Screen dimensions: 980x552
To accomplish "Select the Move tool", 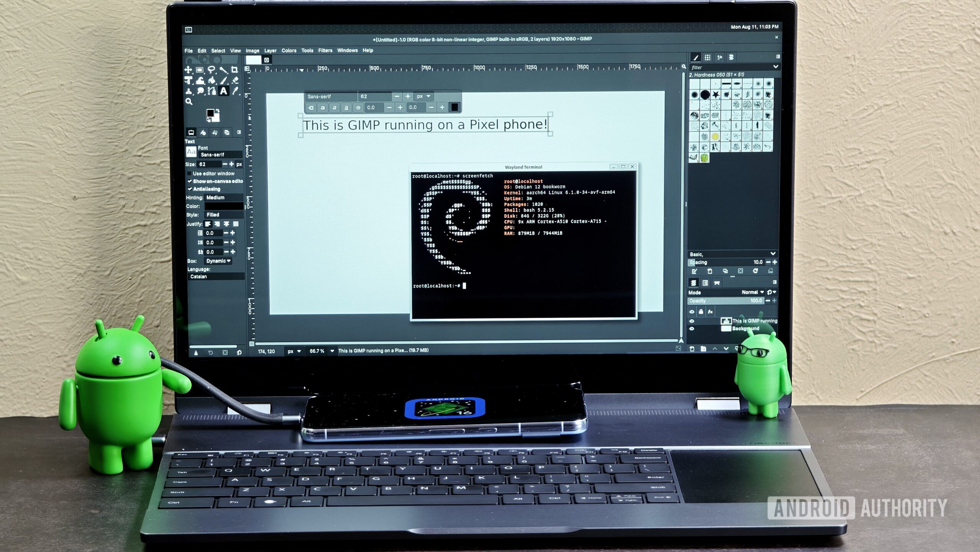I will [188, 69].
